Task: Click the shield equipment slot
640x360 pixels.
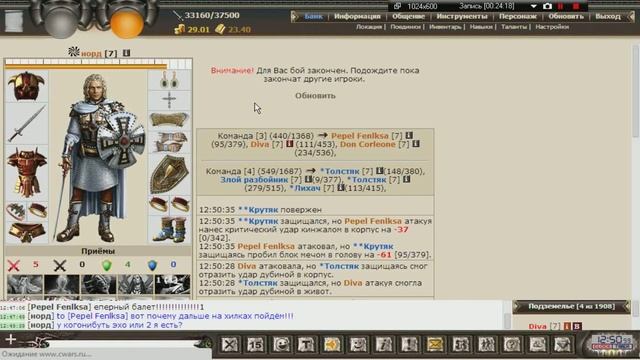Action: click(x=169, y=174)
